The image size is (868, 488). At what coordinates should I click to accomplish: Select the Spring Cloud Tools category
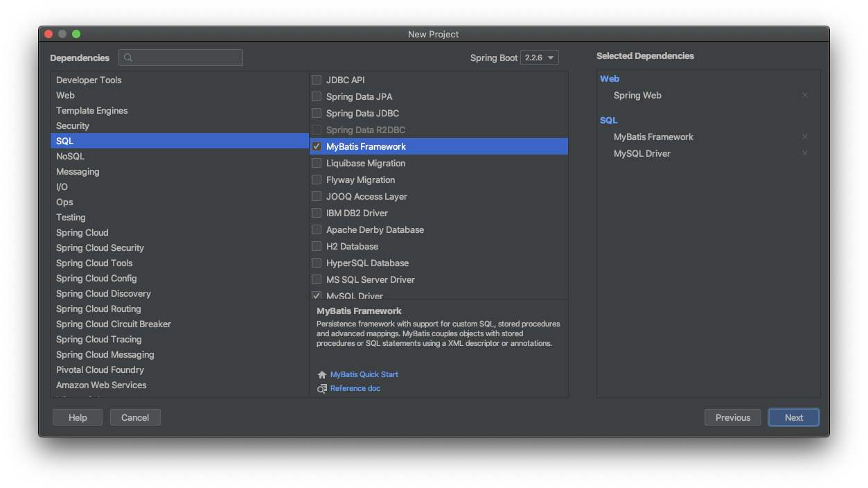tap(179, 263)
